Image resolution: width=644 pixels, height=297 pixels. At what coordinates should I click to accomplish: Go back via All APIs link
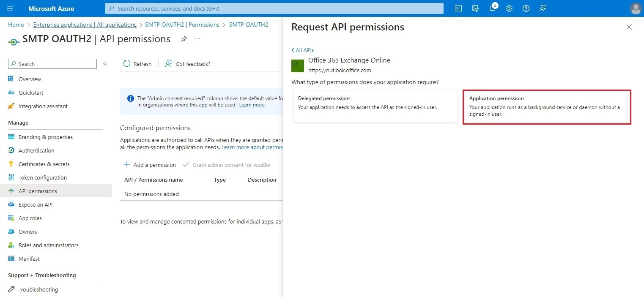click(x=302, y=50)
